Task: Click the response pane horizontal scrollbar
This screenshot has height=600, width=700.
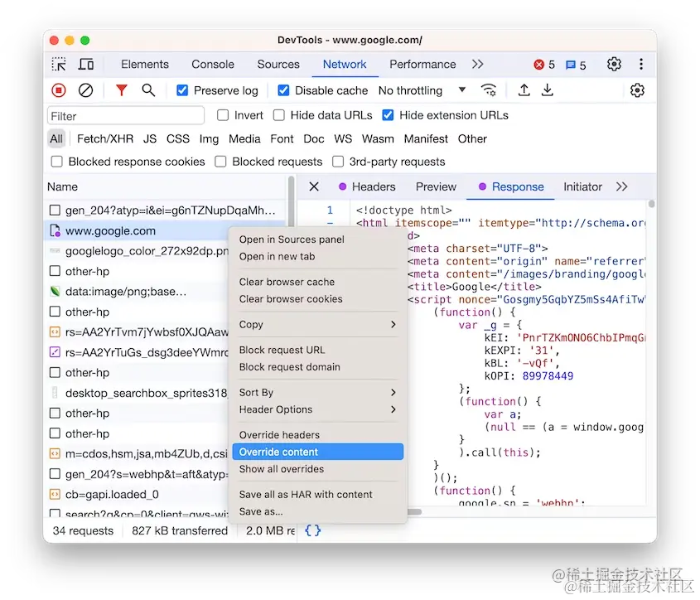Action: 414,511
